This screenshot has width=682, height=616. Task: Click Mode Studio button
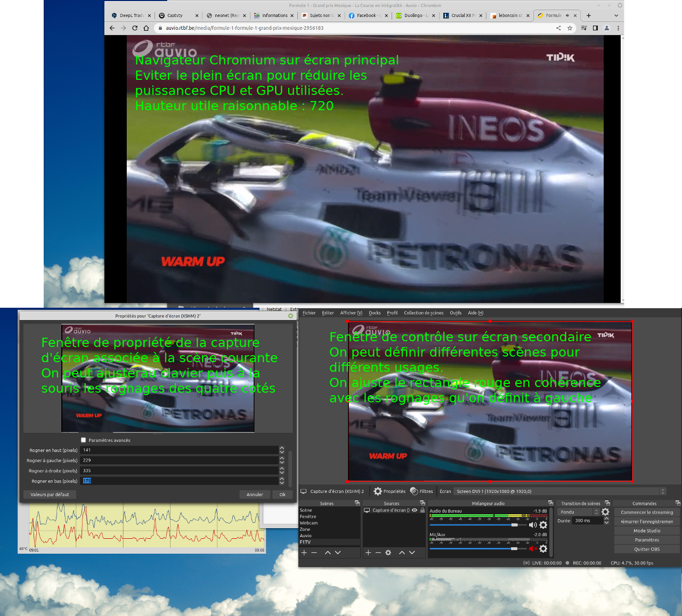(x=647, y=531)
